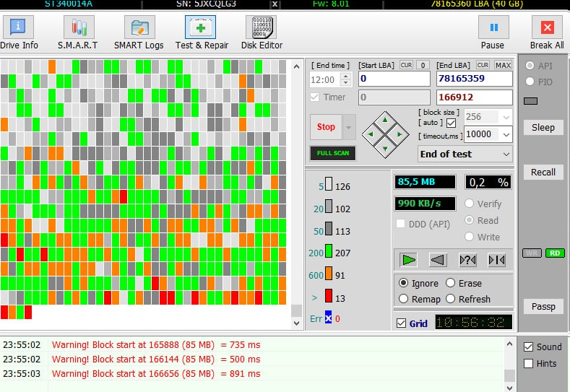Open the block size 256 dropdown
Viewport: 570px width, 392px height.
coord(506,117)
